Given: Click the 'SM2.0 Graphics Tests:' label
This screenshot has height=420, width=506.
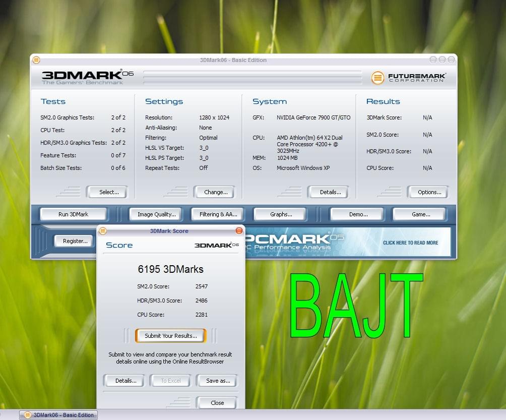Looking at the screenshot, I should pyautogui.click(x=67, y=117).
